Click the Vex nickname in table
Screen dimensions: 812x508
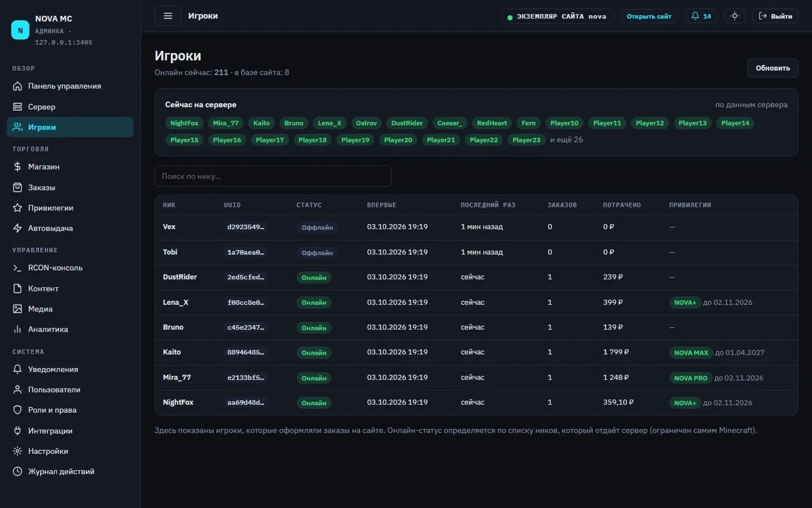coord(169,227)
